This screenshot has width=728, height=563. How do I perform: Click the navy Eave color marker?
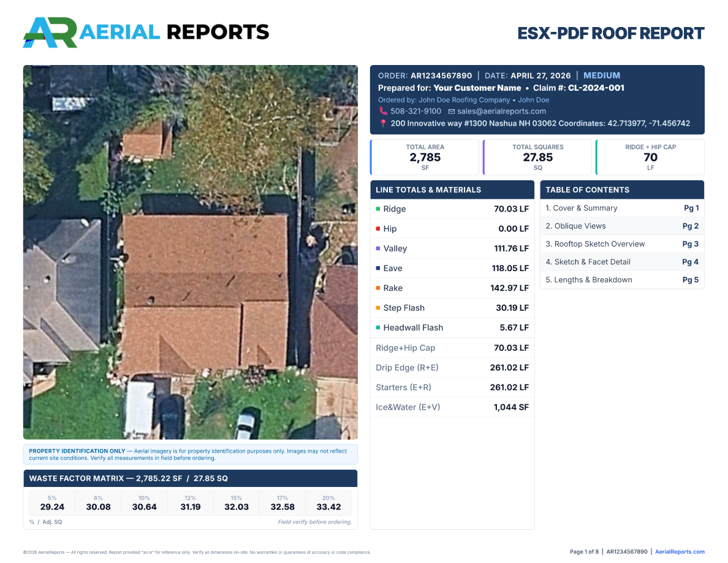point(378,268)
